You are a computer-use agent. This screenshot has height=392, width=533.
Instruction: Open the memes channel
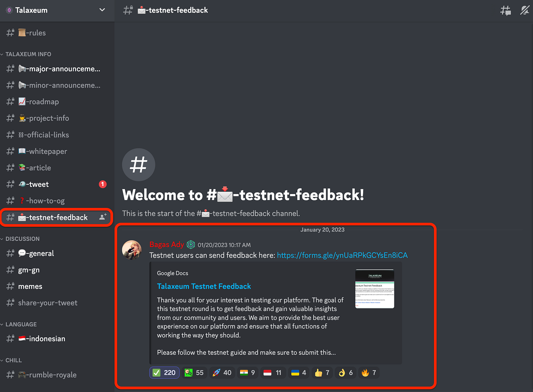(57, 286)
